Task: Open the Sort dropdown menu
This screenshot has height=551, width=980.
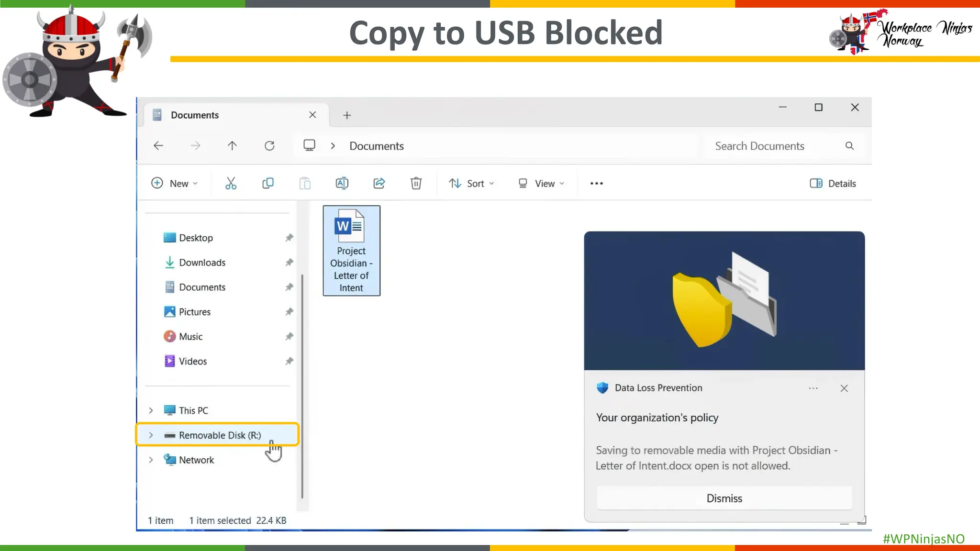Action: (x=471, y=184)
